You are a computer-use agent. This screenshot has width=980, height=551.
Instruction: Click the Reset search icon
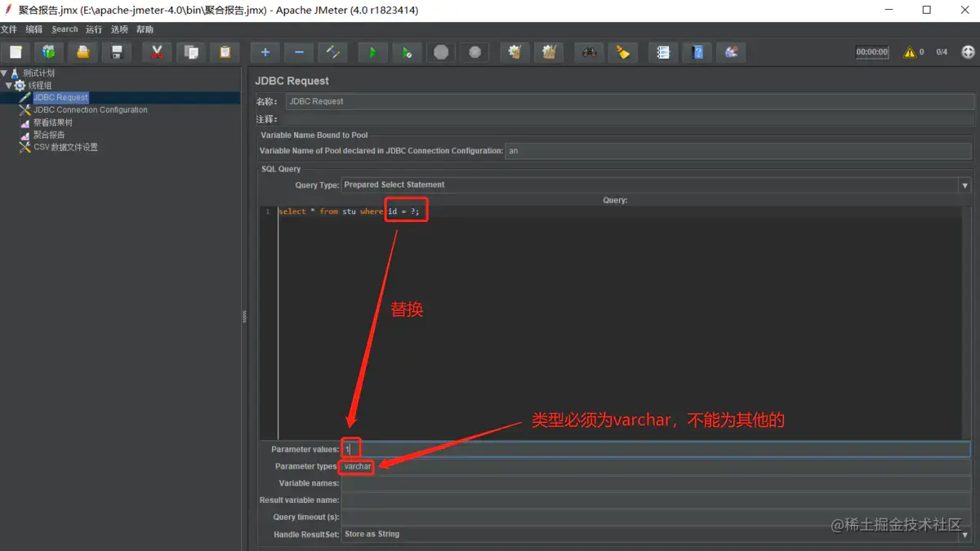(x=623, y=52)
